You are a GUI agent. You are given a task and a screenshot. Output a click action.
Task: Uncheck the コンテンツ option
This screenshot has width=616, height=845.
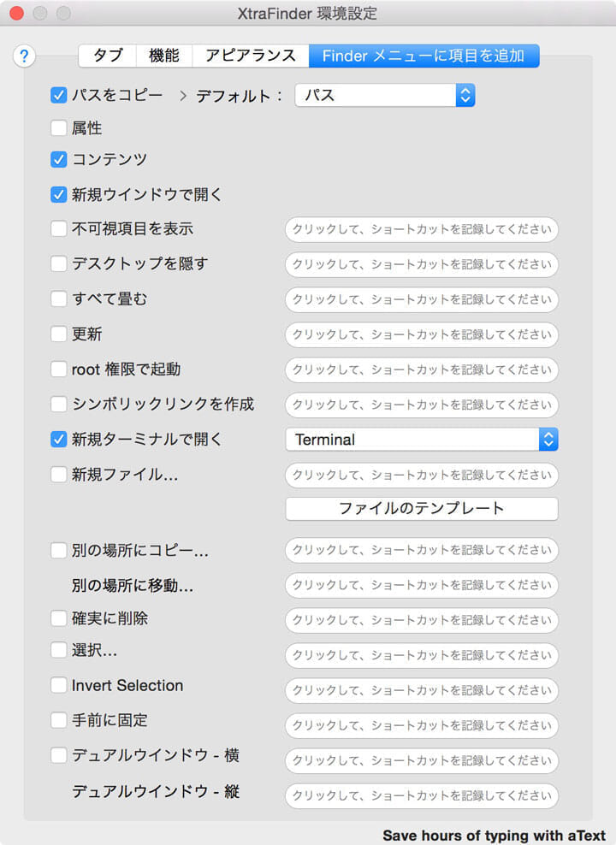pyautogui.click(x=58, y=161)
